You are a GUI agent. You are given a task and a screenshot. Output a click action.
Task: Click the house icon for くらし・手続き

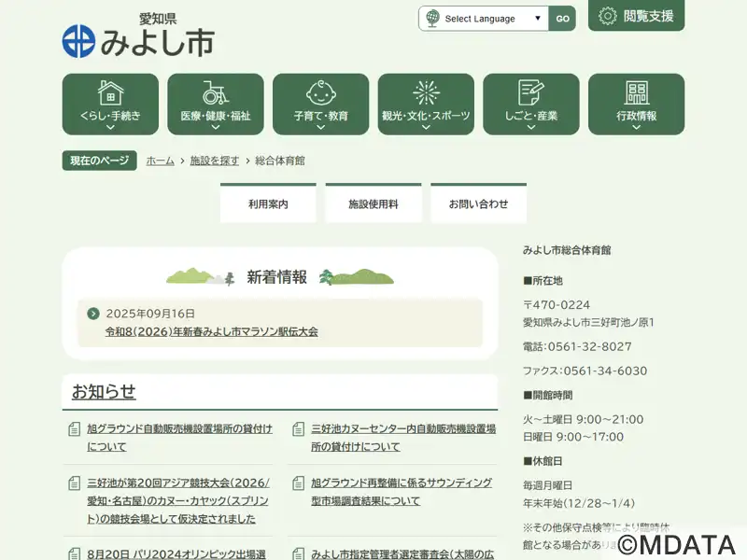(x=110, y=92)
